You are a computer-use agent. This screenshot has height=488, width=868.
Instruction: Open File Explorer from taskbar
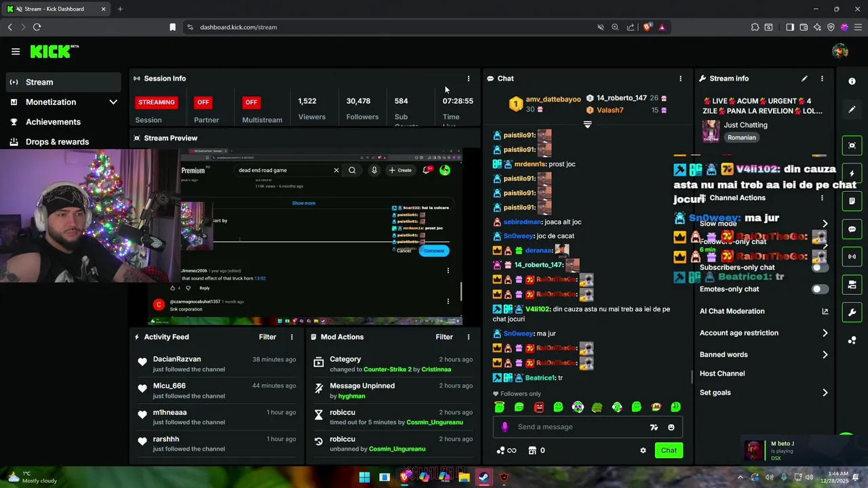(464, 477)
